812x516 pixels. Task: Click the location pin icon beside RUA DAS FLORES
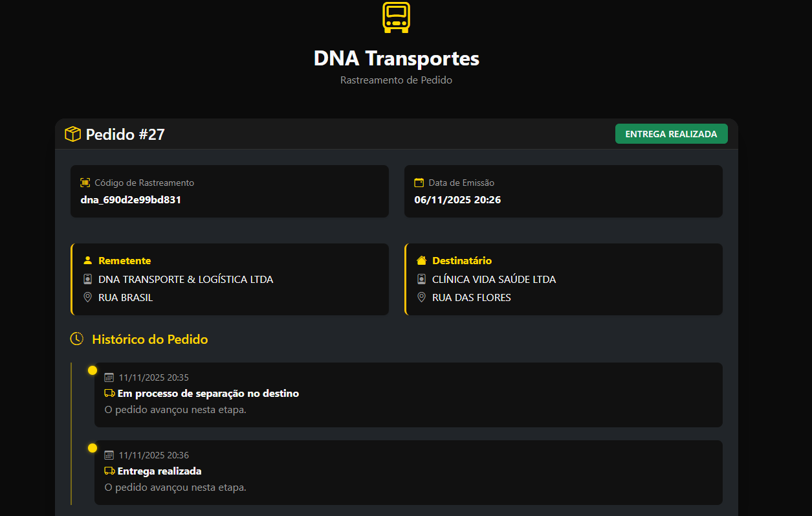tap(422, 297)
